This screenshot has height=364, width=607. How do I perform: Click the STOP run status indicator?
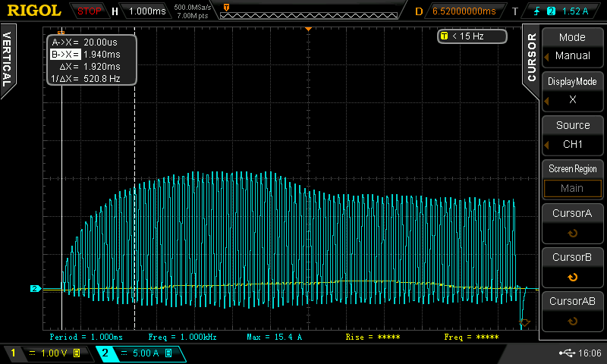pos(89,11)
